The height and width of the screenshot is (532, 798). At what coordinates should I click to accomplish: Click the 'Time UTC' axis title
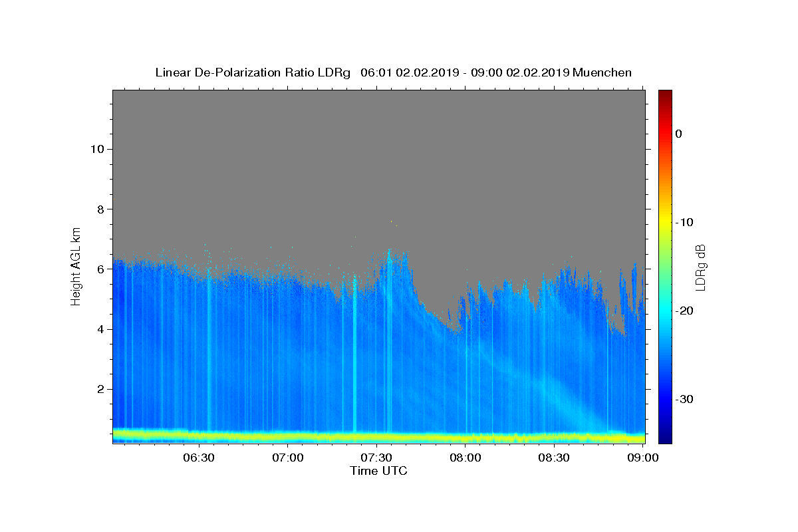click(x=378, y=471)
